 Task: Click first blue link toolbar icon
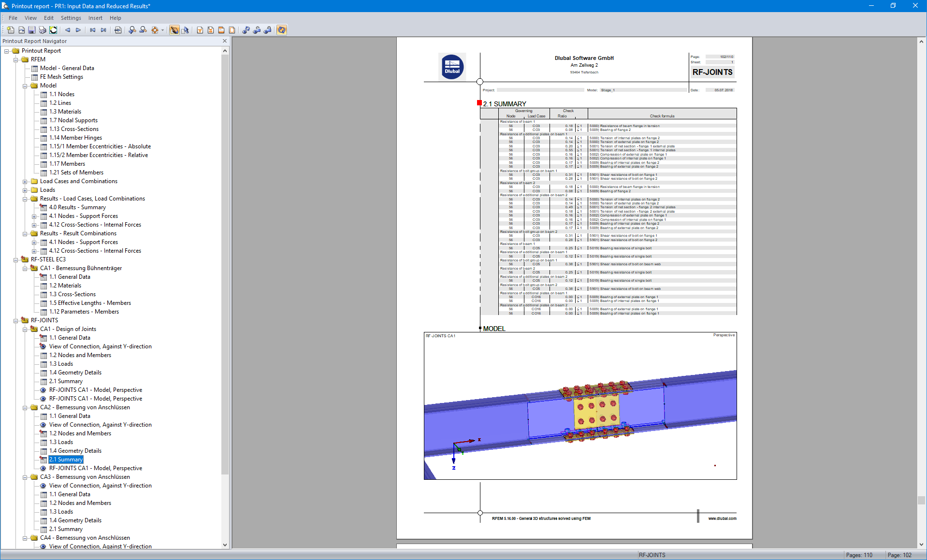click(x=246, y=30)
